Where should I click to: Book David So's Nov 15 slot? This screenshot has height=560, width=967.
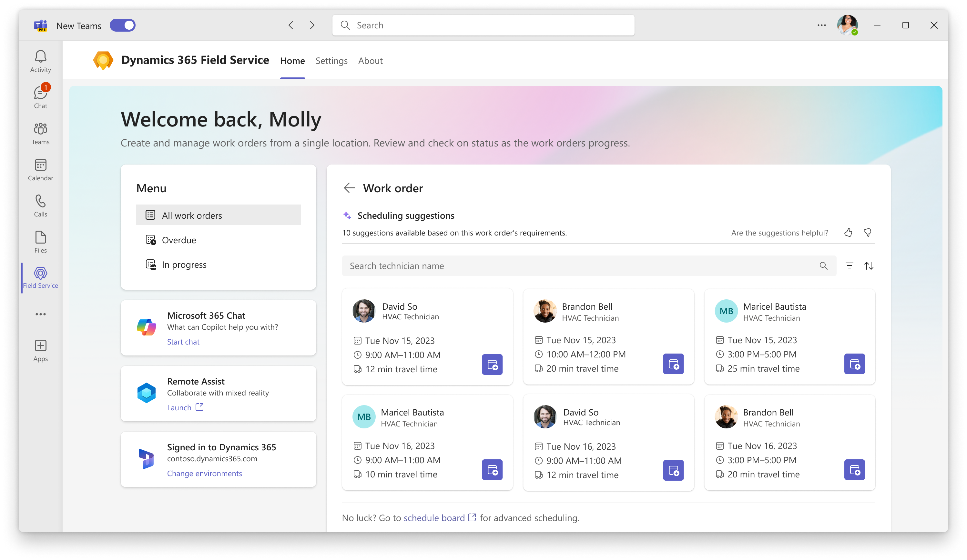pyautogui.click(x=492, y=365)
